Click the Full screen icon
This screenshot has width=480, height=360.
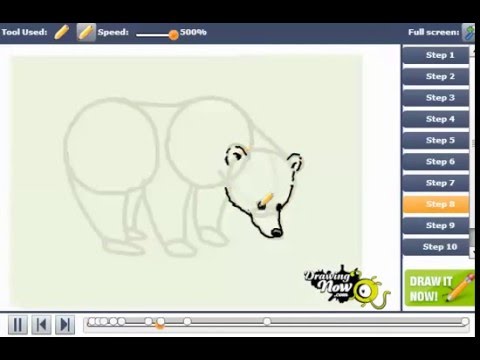pyautogui.click(x=468, y=33)
